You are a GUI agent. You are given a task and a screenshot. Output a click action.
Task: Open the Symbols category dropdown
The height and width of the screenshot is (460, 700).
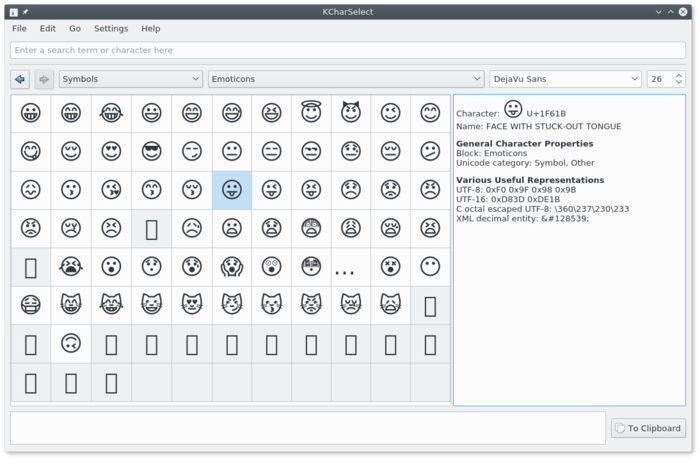[x=130, y=79]
